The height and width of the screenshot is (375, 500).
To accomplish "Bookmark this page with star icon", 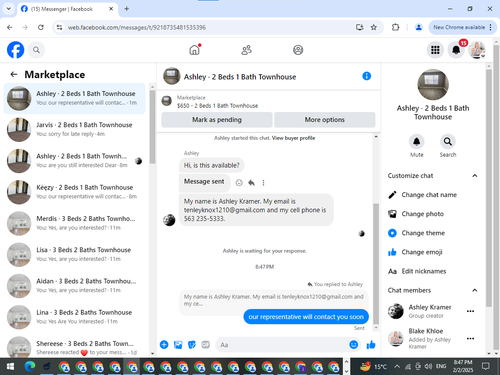I will [374, 27].
